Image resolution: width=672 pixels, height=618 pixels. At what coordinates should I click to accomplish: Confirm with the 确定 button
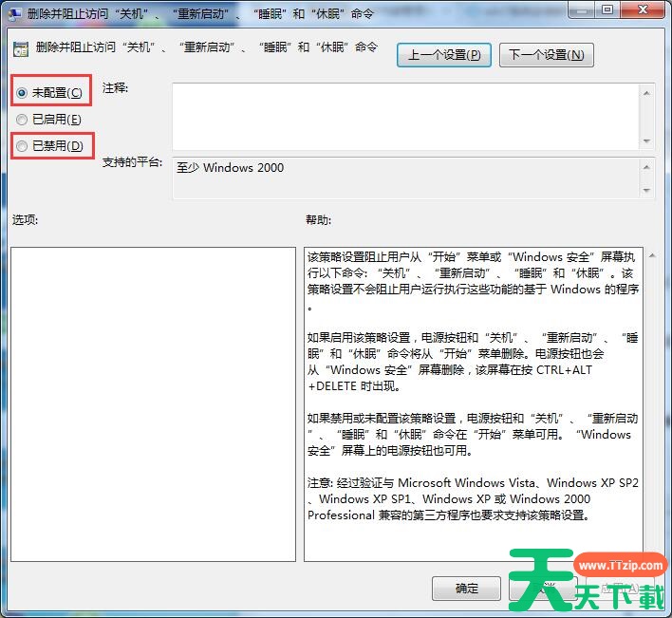(466, 589)
